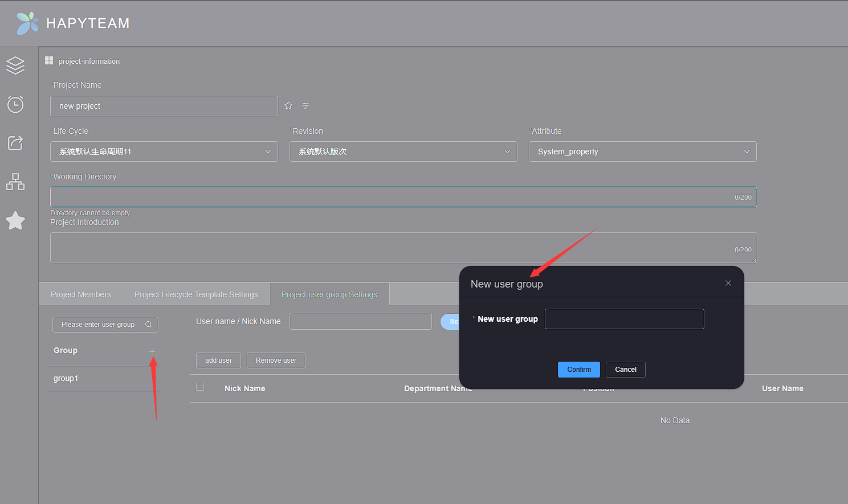Image resolution: width=848 pixels, height=504 pixels.
Task: Switch to Project Members tab
Action: coord(81,294)
